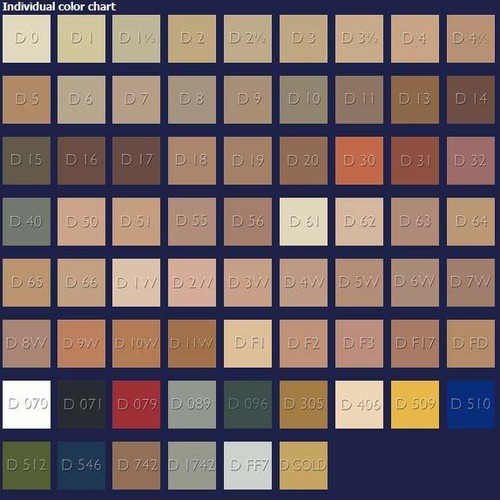Pick the D 64 swatch

(471, 222)
